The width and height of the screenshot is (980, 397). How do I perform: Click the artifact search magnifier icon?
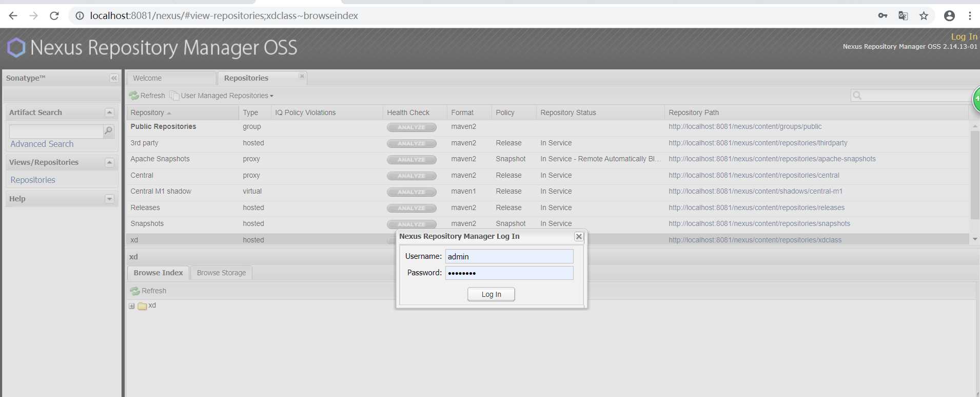[x=108, y=131]
